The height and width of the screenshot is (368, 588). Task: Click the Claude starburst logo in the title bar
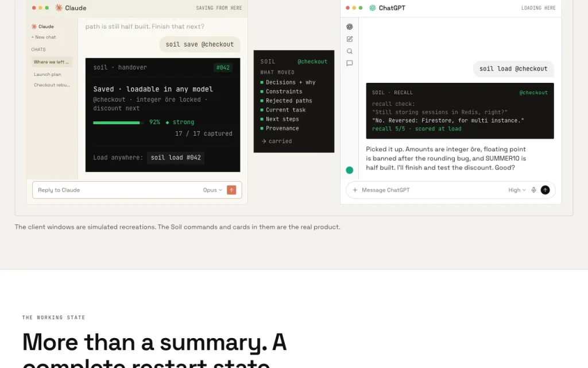pos(59,8)
